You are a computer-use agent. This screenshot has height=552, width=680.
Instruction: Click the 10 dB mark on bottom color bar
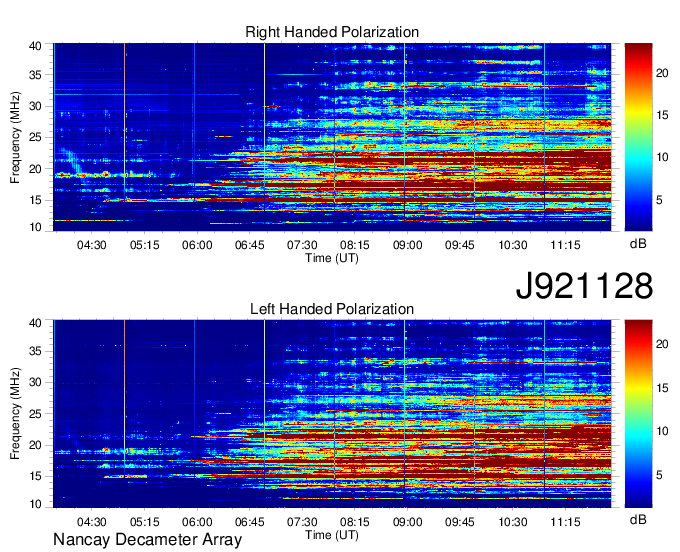pos(662,431)
